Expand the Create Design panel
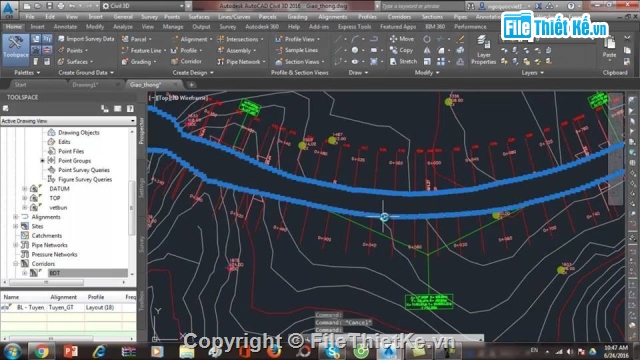Screen dimensions: 640x360 [x=193, y=73]
